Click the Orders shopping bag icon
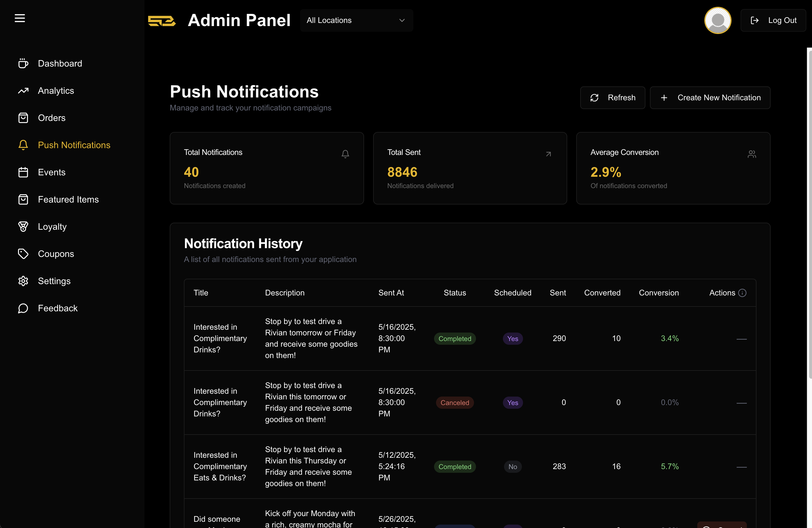This screenshot has height=528, width=812. click(x=23, y=118)
